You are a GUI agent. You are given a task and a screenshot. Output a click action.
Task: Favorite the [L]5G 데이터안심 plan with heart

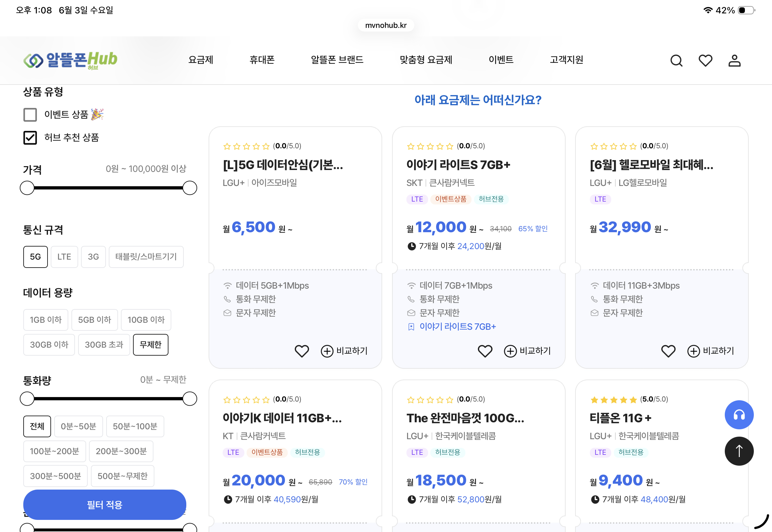click(x=302, y=351)
